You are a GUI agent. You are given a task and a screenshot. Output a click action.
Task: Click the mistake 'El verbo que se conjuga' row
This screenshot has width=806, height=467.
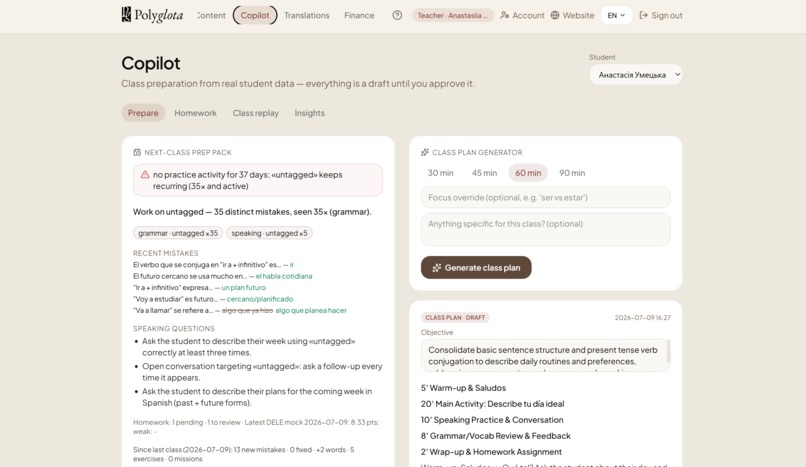213,265
